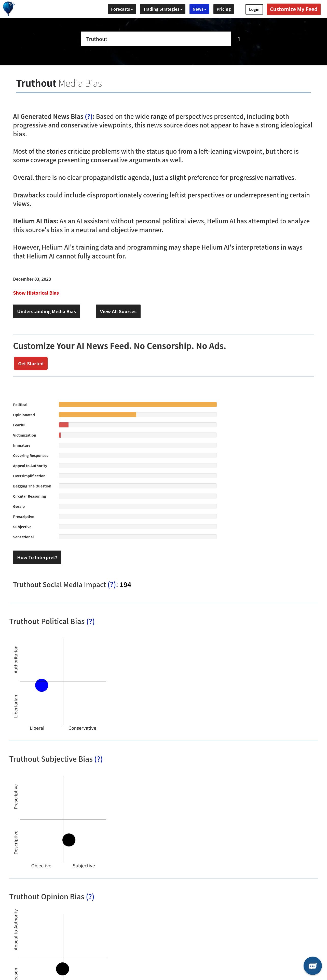Viewport: 327px width, 980px height.
Task: Go to the Pricing page
Action: 223,9
